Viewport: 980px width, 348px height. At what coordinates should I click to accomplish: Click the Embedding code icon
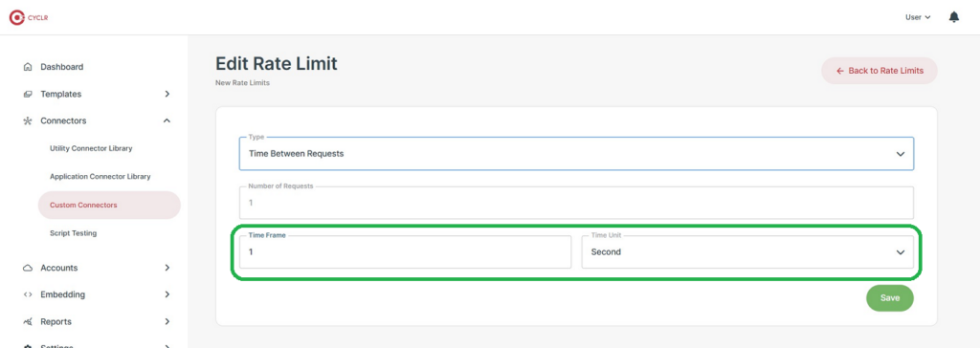pos(28,294)
